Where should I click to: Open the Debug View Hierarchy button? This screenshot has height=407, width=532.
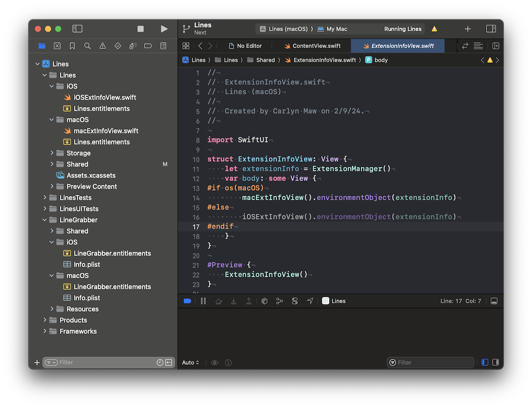click(264, 301)
